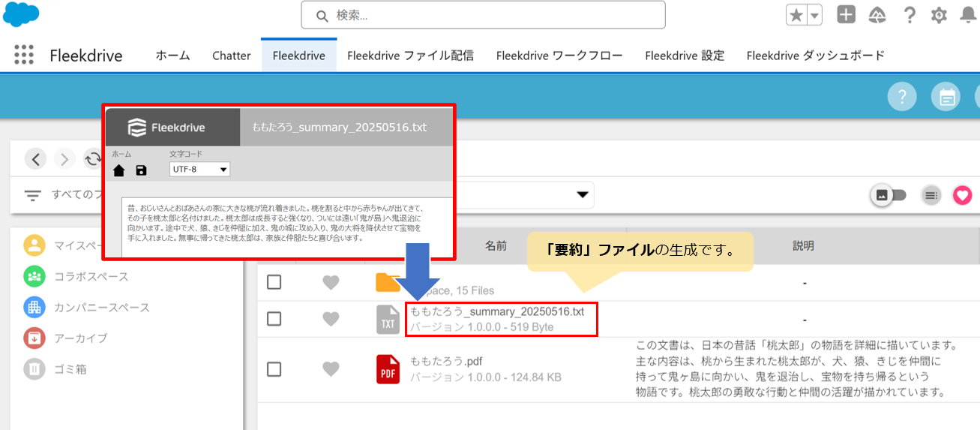The width and height of the screenshot is (980, 430).
Task: Go back with the left chevron button
Action: (36, 159)
